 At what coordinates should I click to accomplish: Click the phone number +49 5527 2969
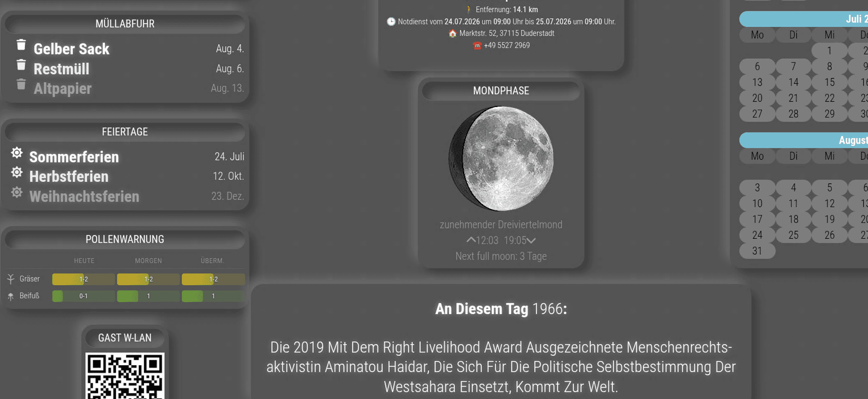coord(507,46)
